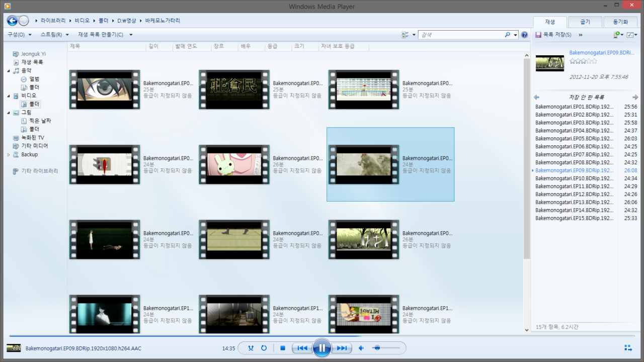The height and width of the screenshot is (362, 644).
Task: Go to previous list with left arrow
Action: pyautogui.click(x=536, y=97)
